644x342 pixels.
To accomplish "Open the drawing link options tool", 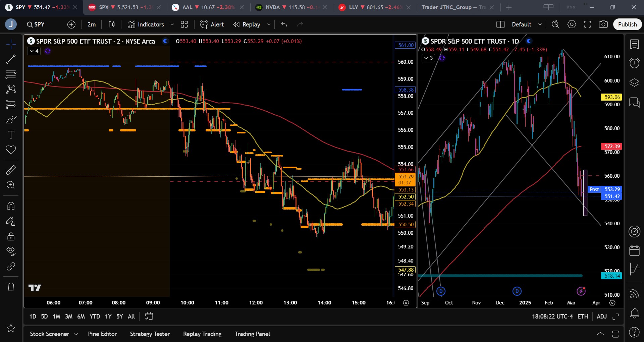I will 11,266.
